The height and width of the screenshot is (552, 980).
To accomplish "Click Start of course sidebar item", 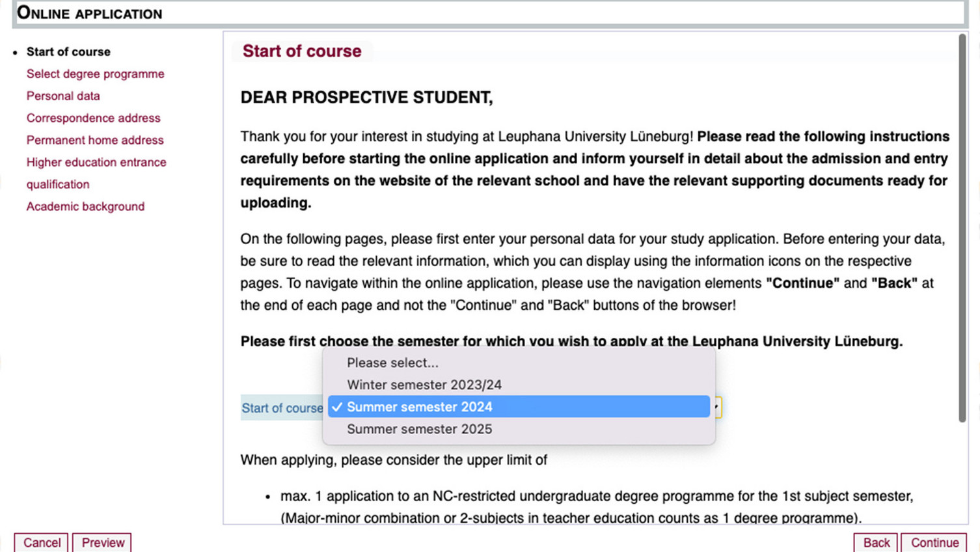I will click(68, 51).
